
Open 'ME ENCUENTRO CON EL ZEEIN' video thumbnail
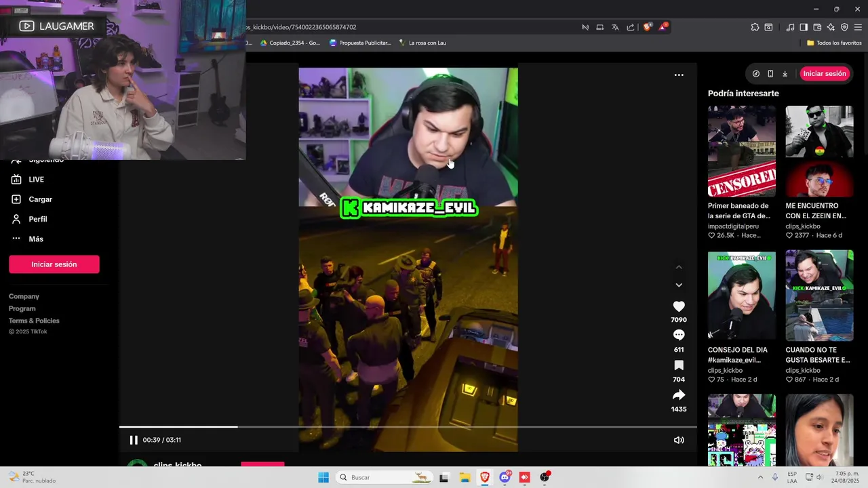[819, 151]
